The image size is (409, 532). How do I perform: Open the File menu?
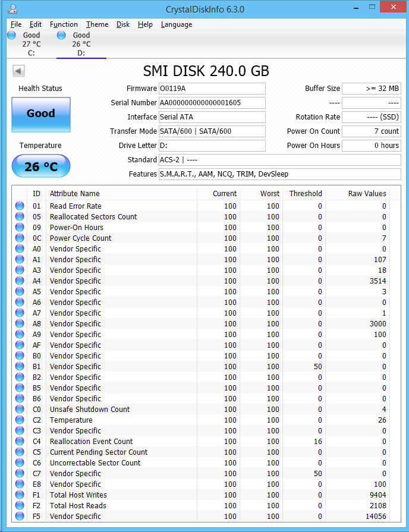tap(16, 24)
